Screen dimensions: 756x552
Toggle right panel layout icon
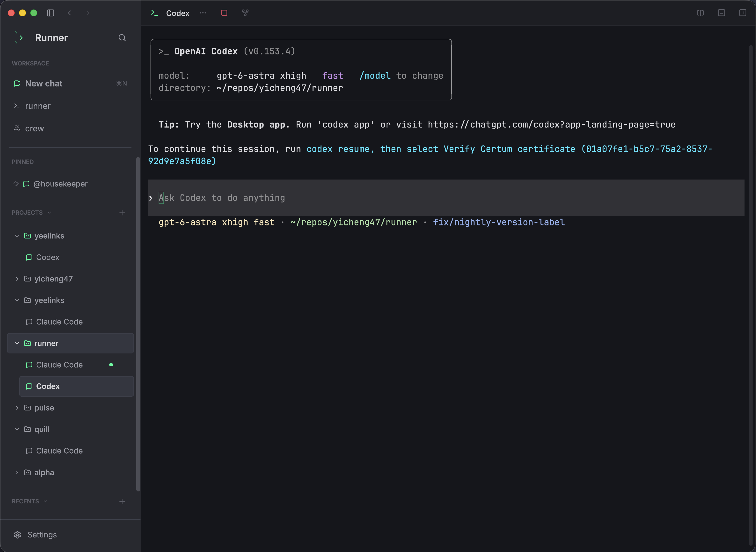742,13
